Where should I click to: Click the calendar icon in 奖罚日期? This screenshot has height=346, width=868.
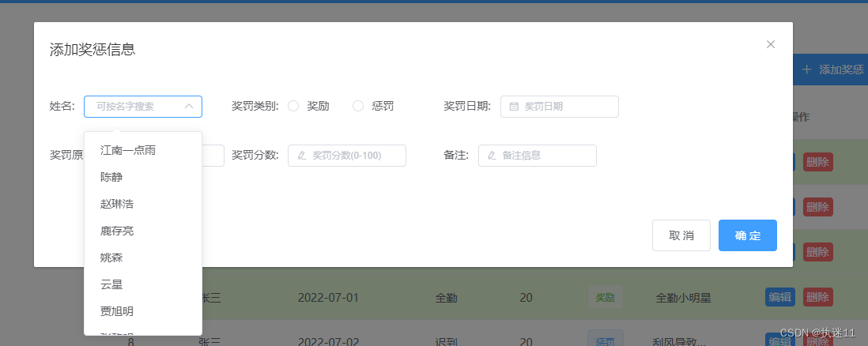coord(514,107)
